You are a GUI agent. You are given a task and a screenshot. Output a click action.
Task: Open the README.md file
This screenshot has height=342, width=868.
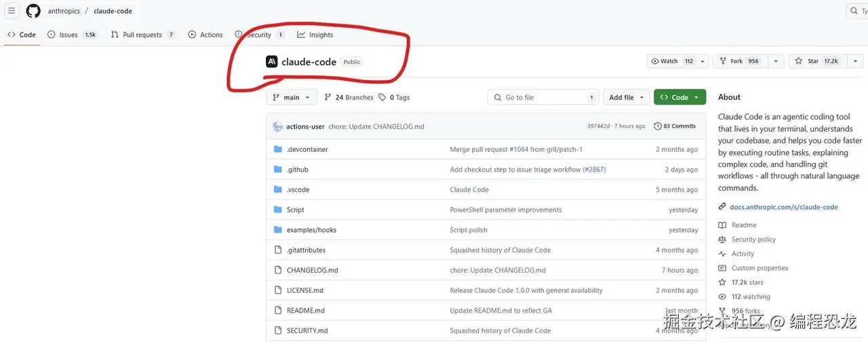[306, 310]
